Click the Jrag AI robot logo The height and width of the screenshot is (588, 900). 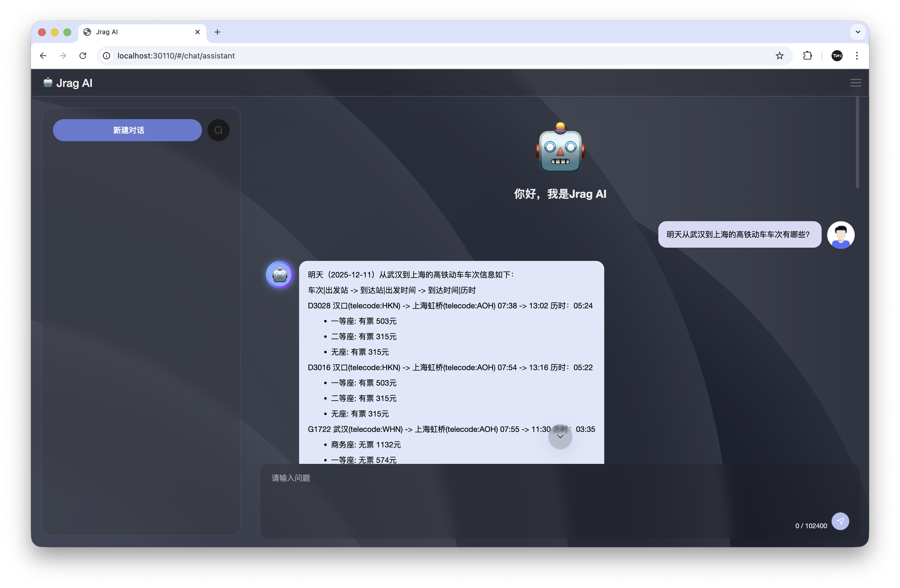tap(48, 82)
